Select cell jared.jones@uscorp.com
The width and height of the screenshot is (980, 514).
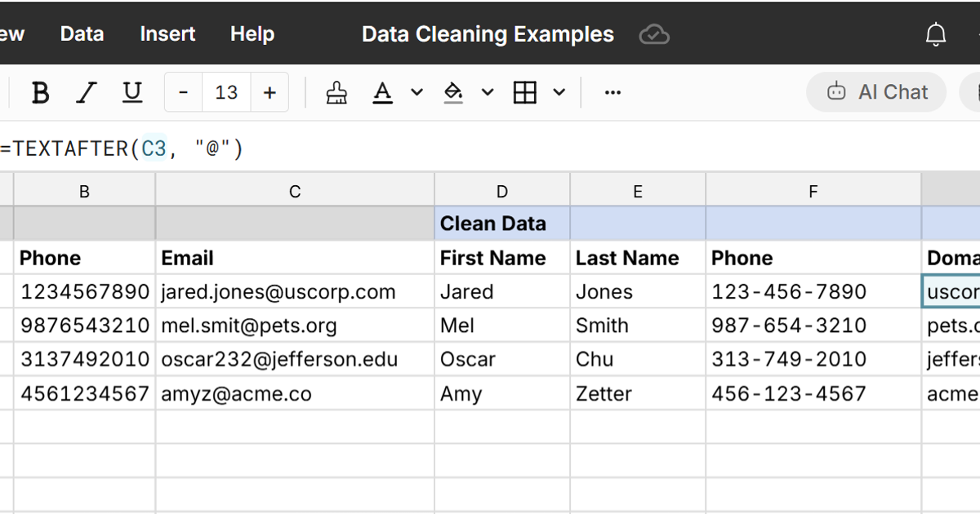click(x=295, y=292)
